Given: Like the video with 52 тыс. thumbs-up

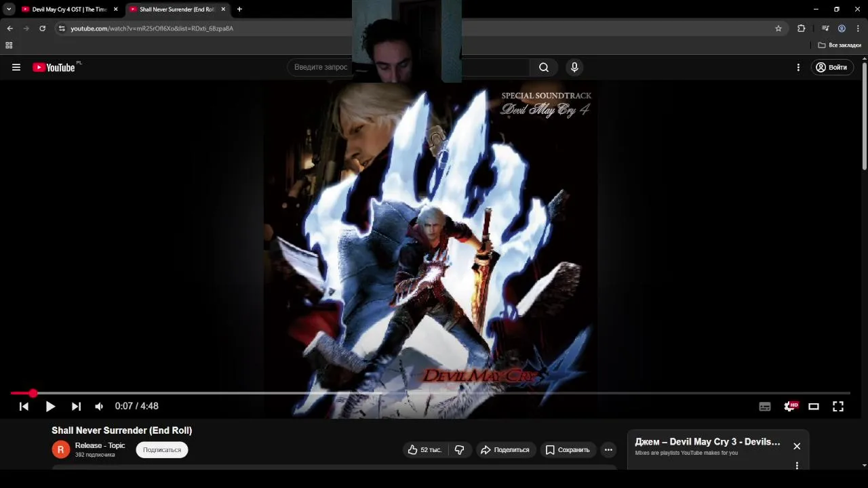Looking at the screenshot, I should pos(425,449).
